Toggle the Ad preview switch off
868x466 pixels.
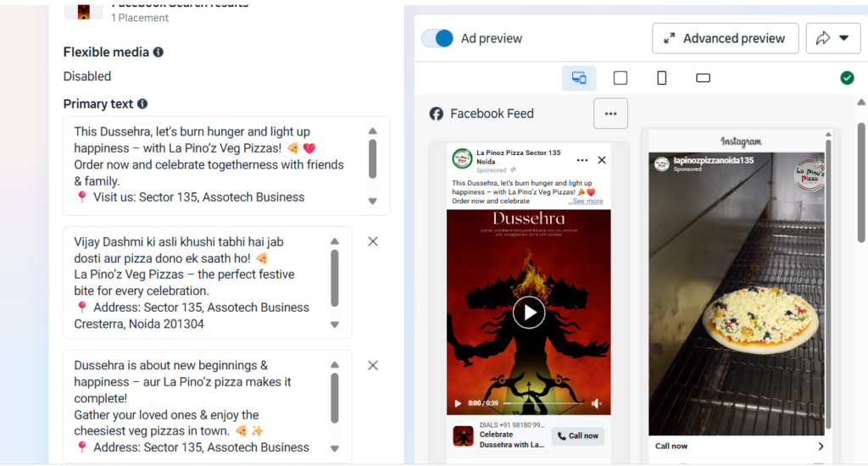(437, 38)
